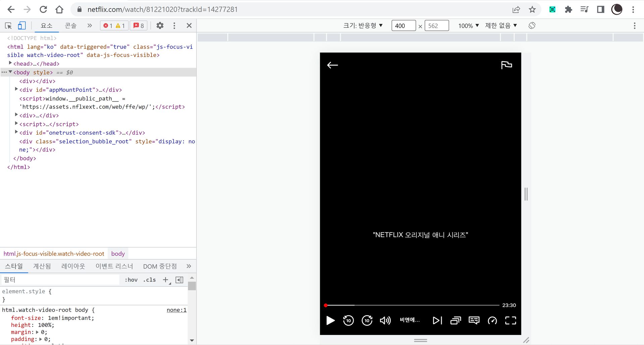Open the extensions puzzle menu
Screen dimensions: 644x345
569,9
